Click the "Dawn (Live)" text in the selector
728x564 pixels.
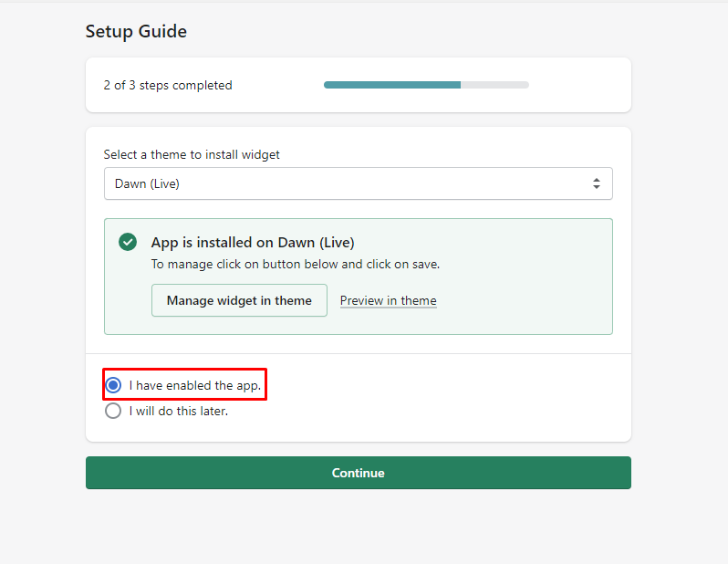point(147,183)
